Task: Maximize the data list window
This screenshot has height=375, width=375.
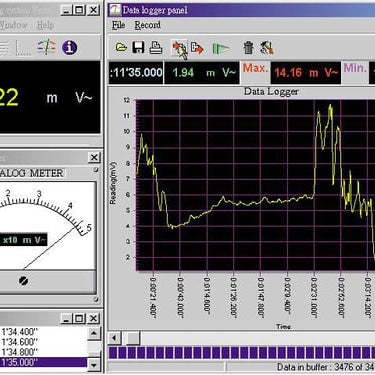Action: pyautogui.click(x=80, y=319)
